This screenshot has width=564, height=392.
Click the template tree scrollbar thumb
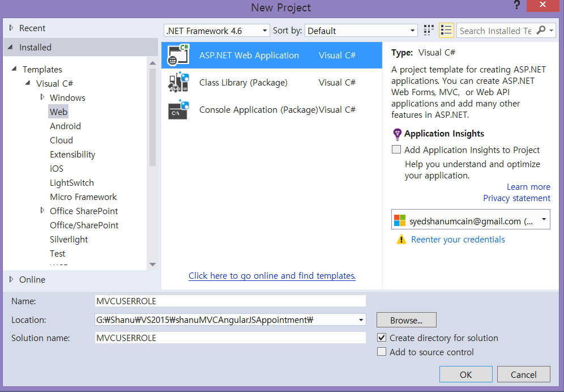(x=152, y=117)
